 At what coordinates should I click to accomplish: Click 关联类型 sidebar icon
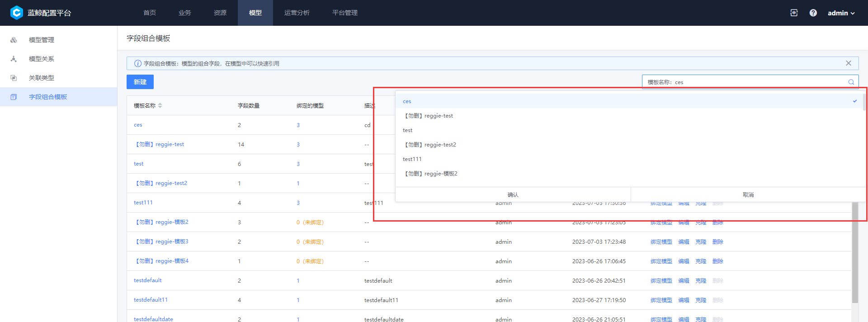coord(14,78)
